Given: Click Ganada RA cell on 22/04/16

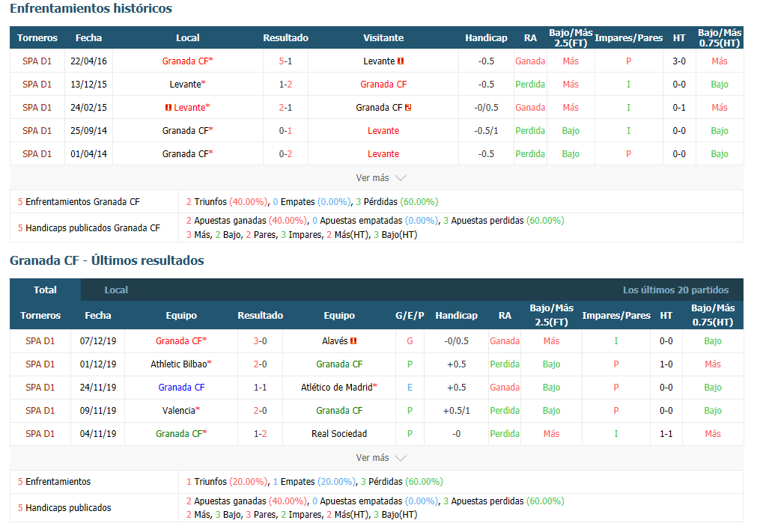Looking at the screenshot, I should tap(530, 61).
